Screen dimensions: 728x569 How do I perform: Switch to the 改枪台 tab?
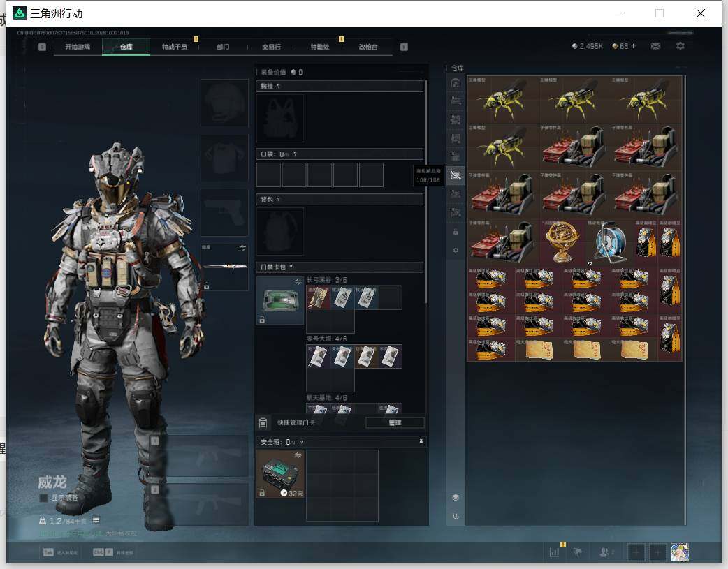point(368,46)
